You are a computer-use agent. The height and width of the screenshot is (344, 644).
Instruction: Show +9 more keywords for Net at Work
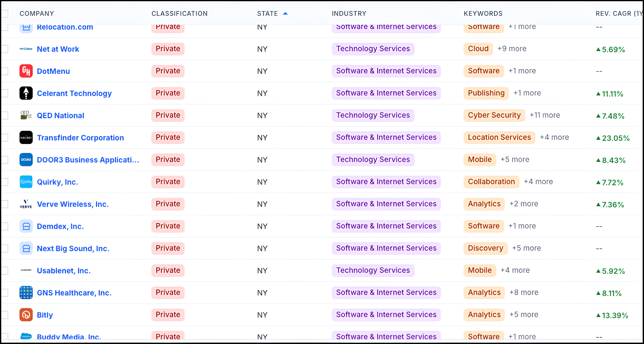512,49
